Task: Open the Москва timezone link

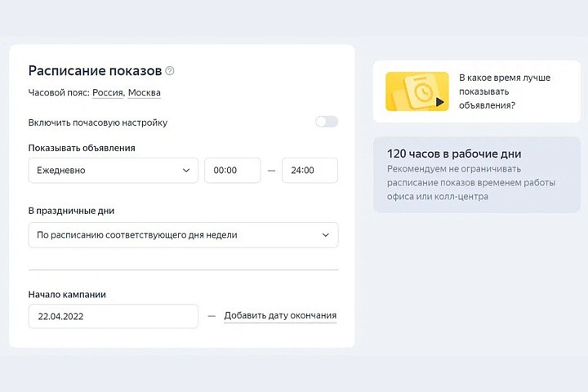Action: (x=145, y=93)
